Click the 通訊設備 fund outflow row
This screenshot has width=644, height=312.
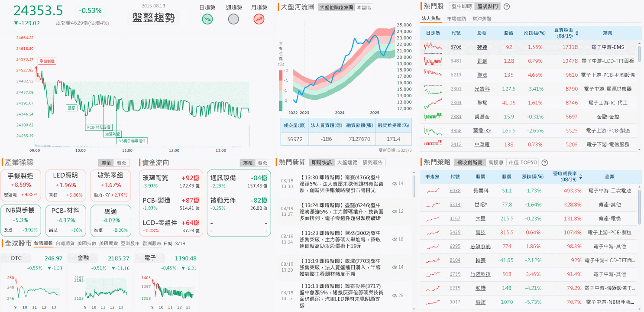click(239, 181)
